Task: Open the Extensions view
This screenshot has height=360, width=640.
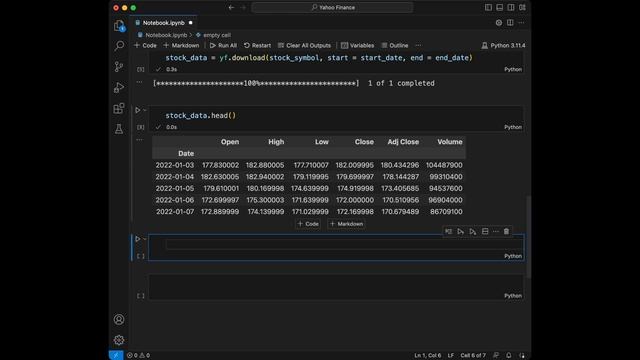Action: 119,108
